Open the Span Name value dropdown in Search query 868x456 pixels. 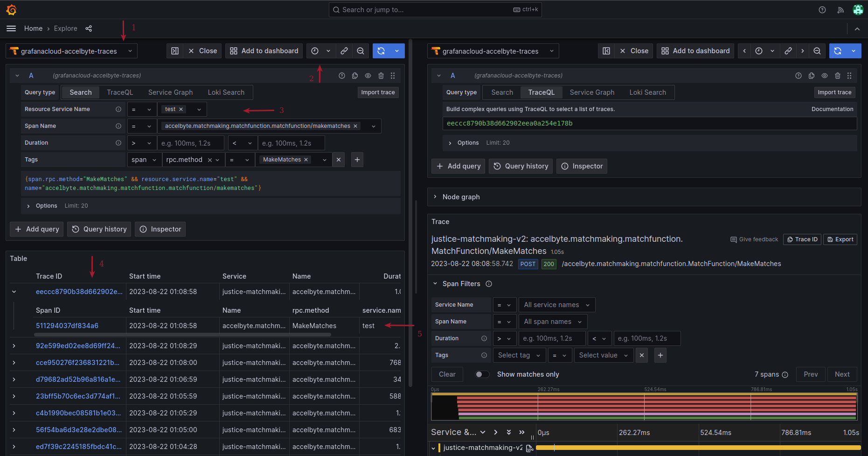click(374, 126)
